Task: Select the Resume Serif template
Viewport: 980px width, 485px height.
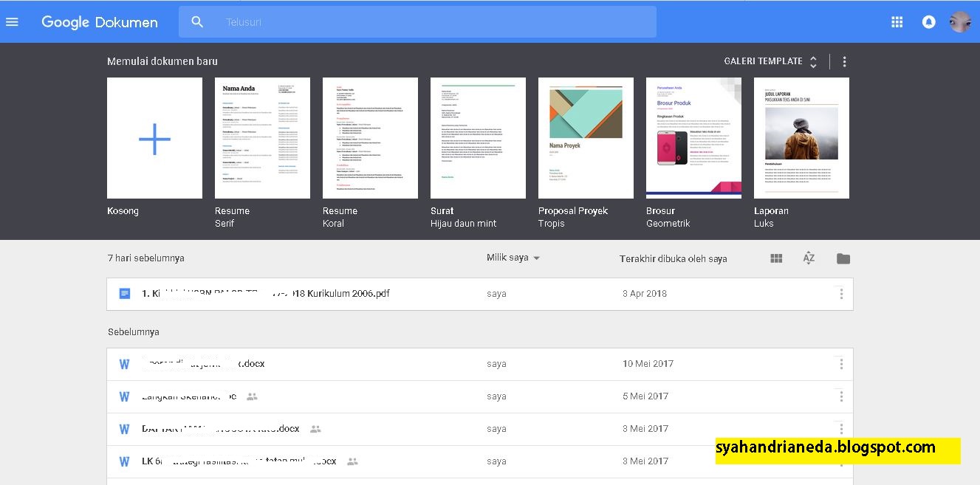Action: pyautogui.click(x=262, y=137)
